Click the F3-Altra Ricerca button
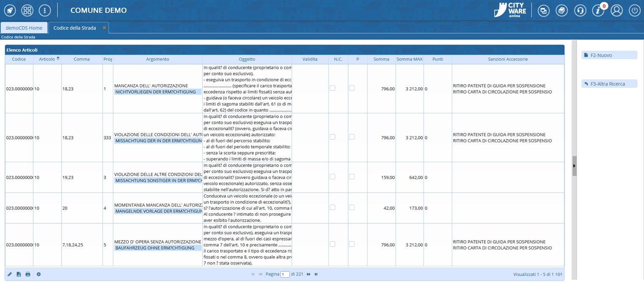Viewport: 644px width, 308px height. click(x=609, y=84)
